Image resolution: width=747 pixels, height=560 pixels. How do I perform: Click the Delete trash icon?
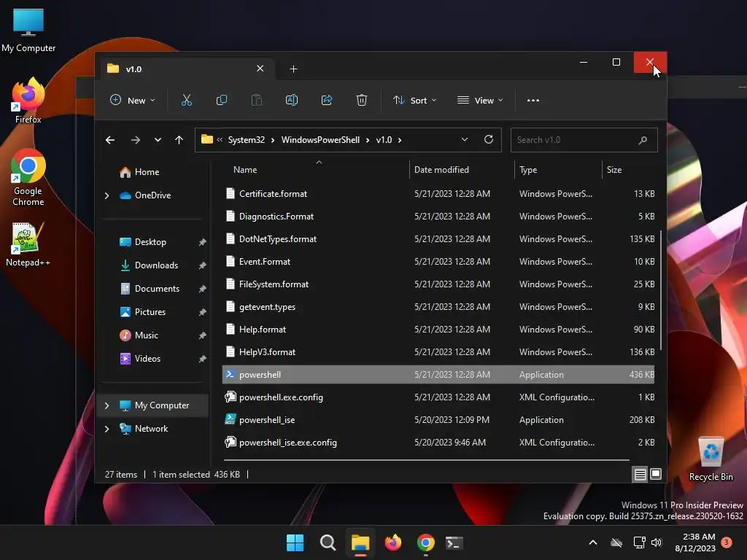[362, 101]
